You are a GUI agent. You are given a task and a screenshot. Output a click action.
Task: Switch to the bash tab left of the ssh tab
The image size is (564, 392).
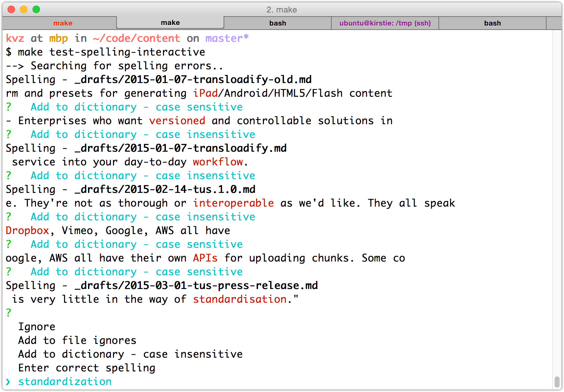277,23
